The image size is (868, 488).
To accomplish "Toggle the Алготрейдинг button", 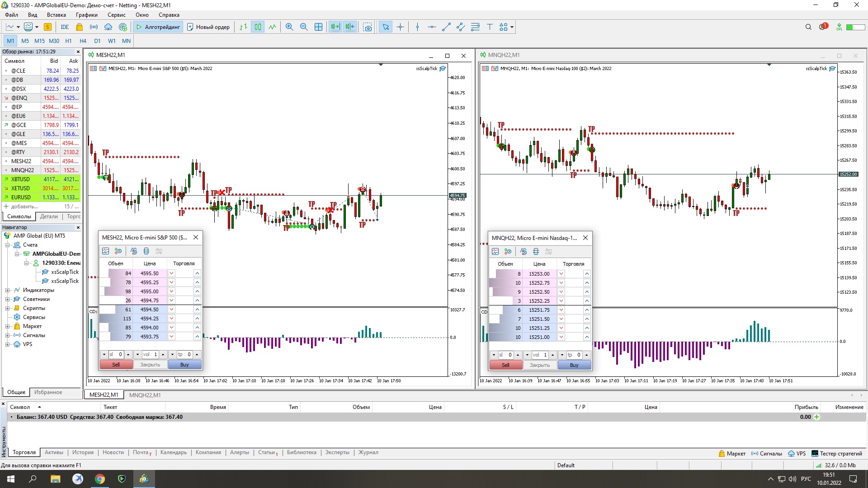I will 158,27.
